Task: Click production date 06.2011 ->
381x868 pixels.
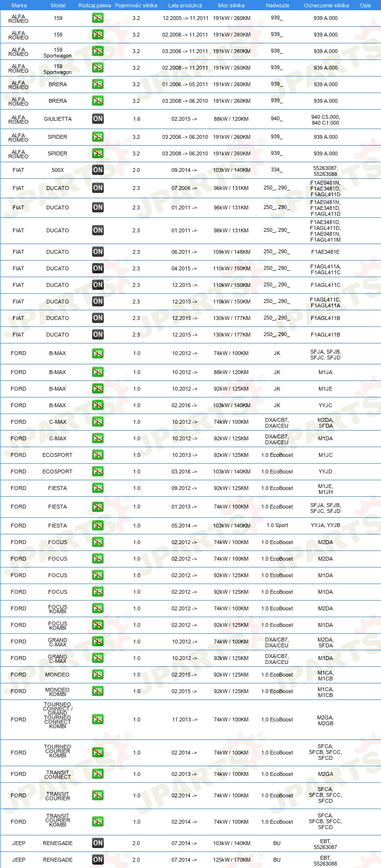Action: [185, 252]
